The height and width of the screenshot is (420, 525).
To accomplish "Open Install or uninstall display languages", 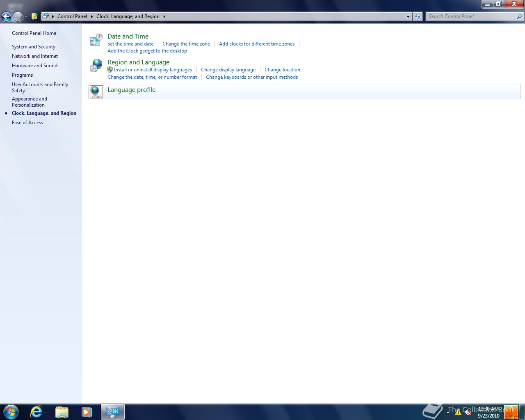I will click(153, 70).
